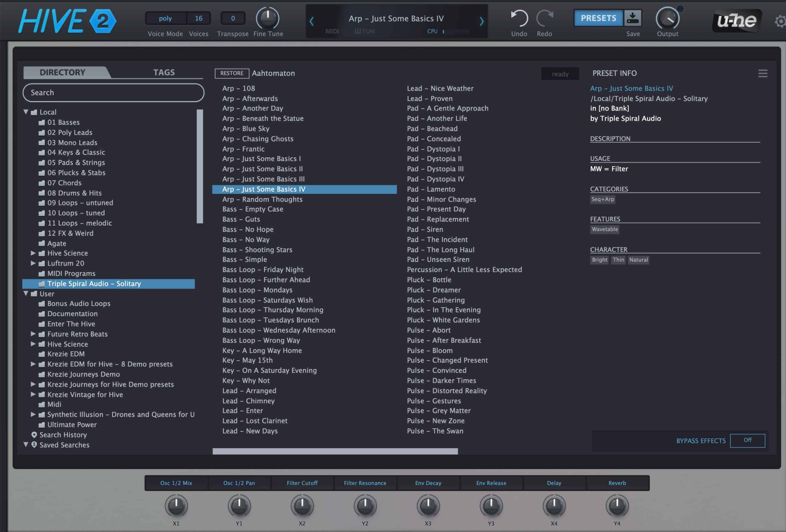Expand the Local Hive Science folder
The image size is (786, 532).
click(33, 253)
